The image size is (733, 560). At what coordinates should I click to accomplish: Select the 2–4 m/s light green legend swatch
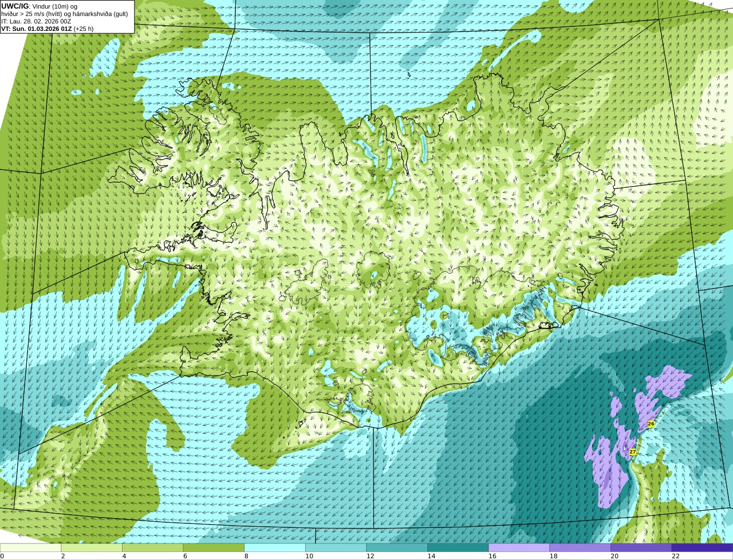tap(92, 548)
